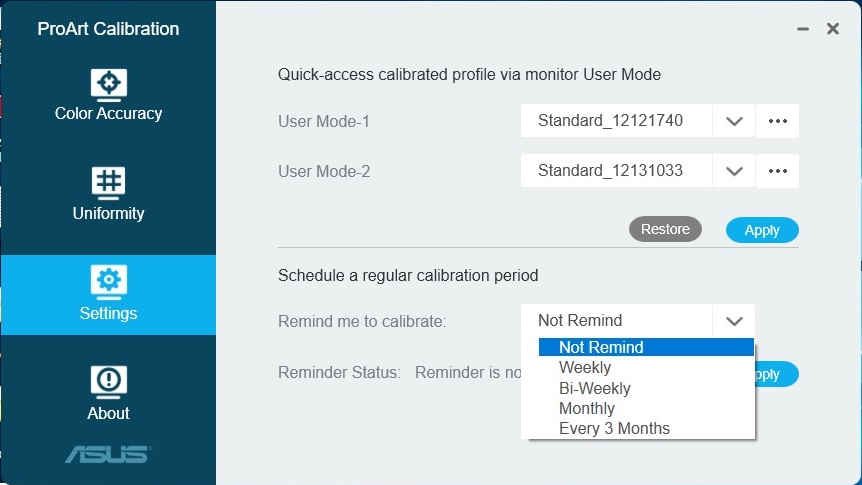Click the gray Restore button
Image resolution: width=862 pixels, height=485 pixels.
(x=665, y=229)
